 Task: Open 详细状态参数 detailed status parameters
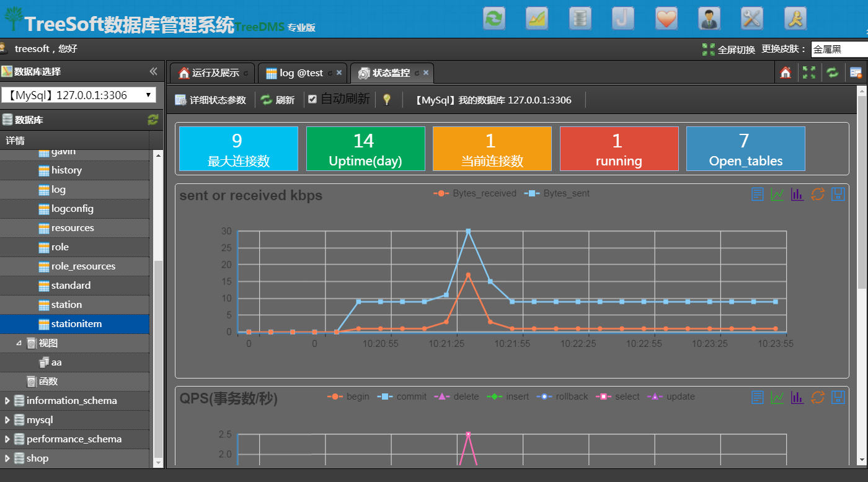coord(211,100)
